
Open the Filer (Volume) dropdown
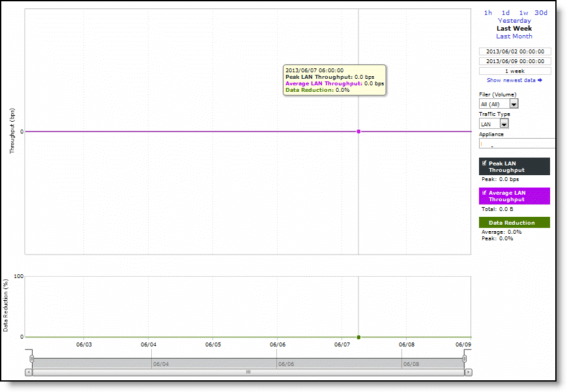pos(514,104)
